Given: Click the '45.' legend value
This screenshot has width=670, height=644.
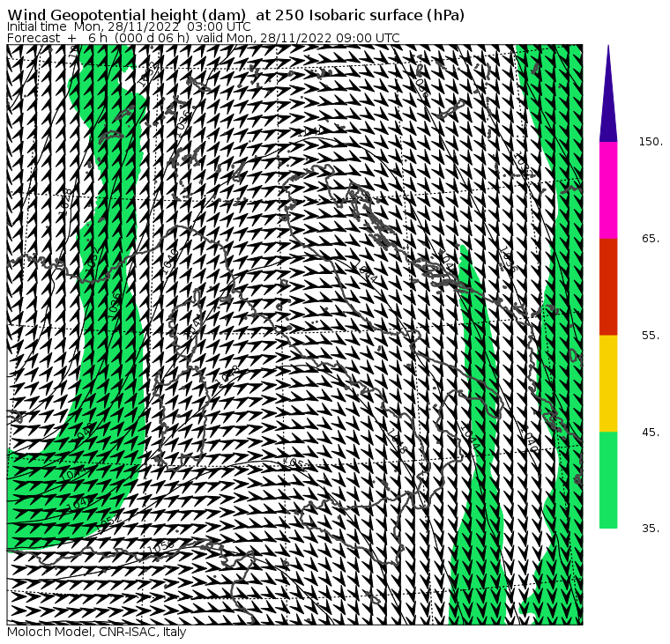Looking at the screenshot, I should pos(651,433).
